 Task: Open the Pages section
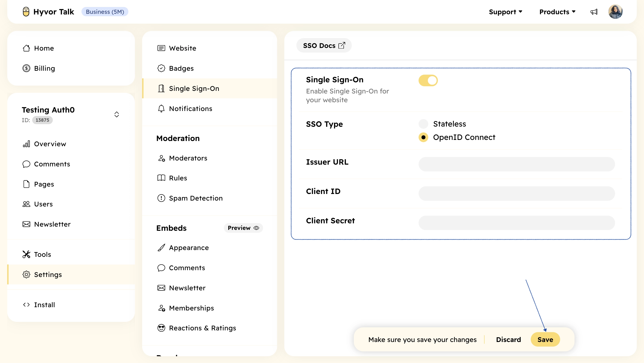tap(71, 184)
